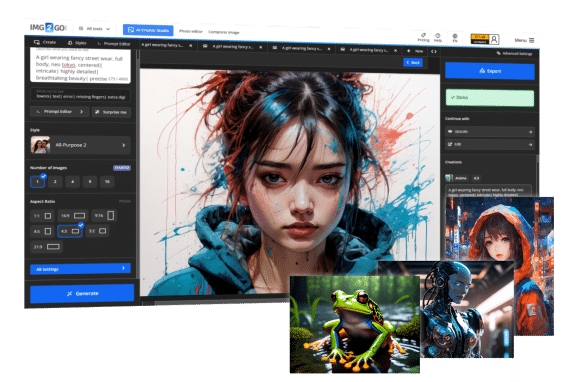570x382 pixels.
Task: Close the fourth image tab
Action: tap(395, 50)
